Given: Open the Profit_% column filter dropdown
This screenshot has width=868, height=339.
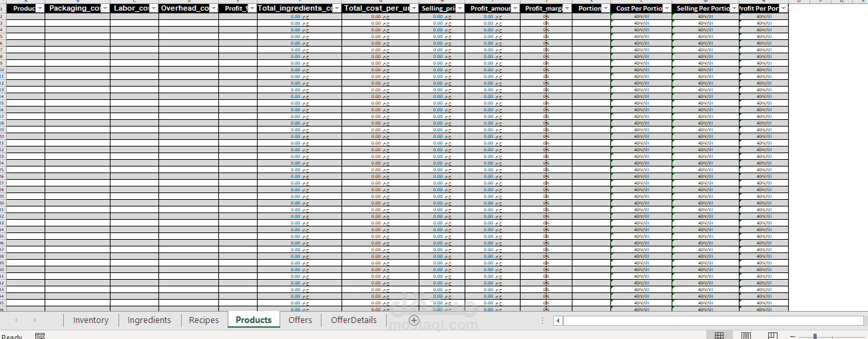Looking at the screenshot, I should [x=252, y=9].
